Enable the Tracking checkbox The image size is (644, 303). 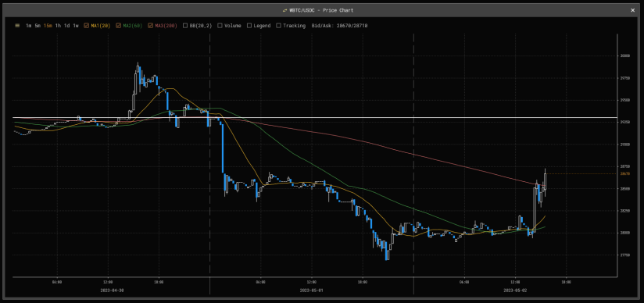pos(279,26)
